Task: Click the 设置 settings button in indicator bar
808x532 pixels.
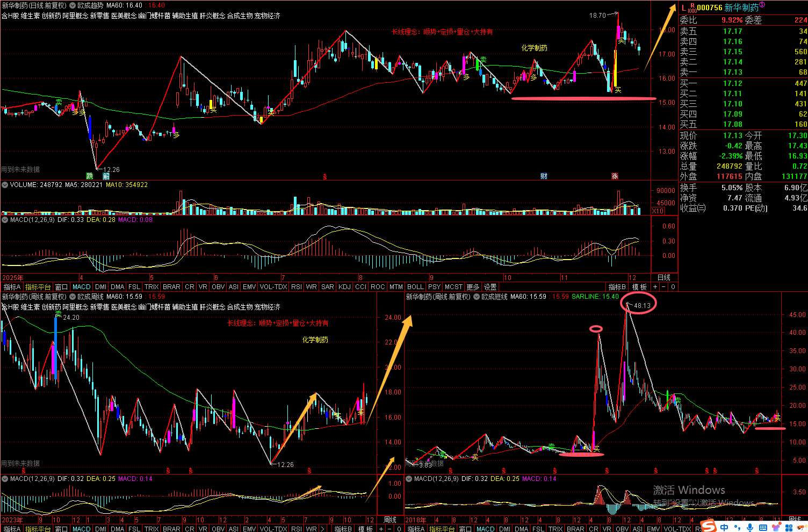Action: click(x=490, y=287)
